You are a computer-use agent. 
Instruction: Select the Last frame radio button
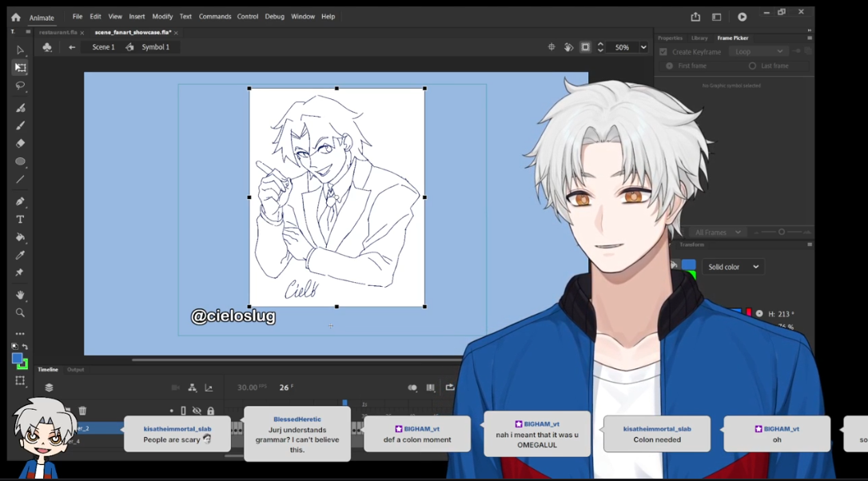click(752, 66)
